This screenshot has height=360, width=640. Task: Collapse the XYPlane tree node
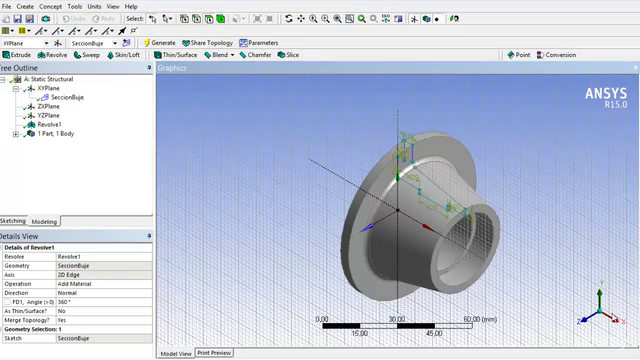[16, 89]
